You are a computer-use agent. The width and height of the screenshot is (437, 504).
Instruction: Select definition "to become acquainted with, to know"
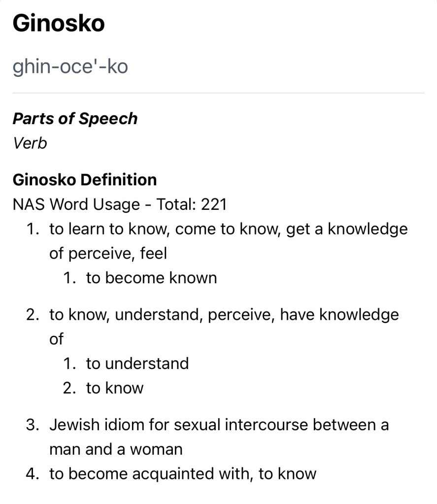click(x=182, y=474)
